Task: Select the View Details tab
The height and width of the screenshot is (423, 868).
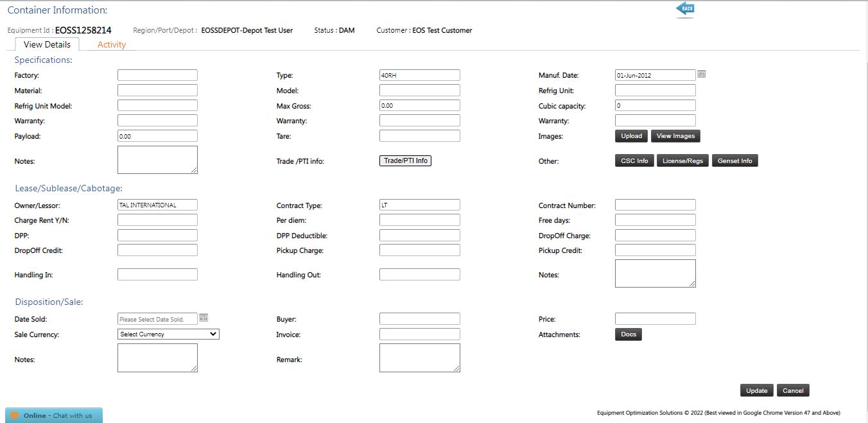Action: click(x=47, y=44)
